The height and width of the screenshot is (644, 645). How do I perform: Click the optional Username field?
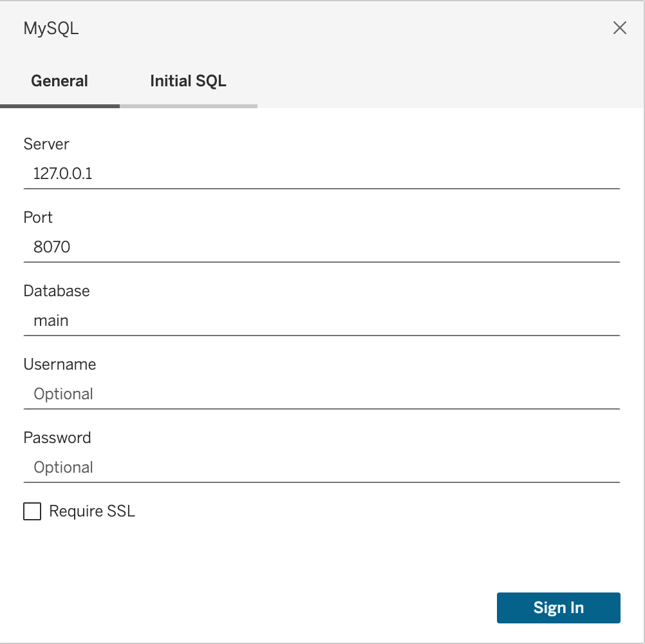[x=322, y=394]
